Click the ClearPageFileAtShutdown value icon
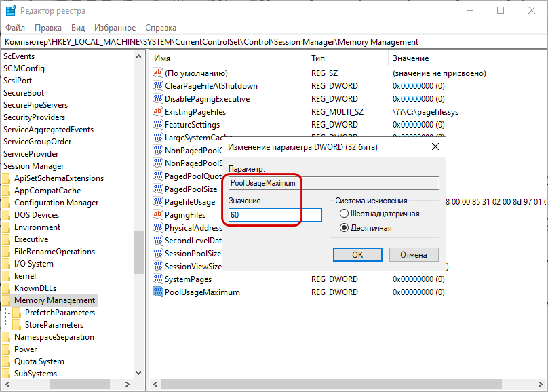Screen dimensions: 548x392 [158, 86]
